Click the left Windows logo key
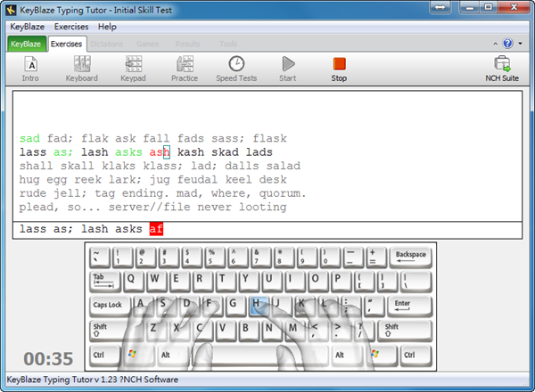 tap(138, 355)
